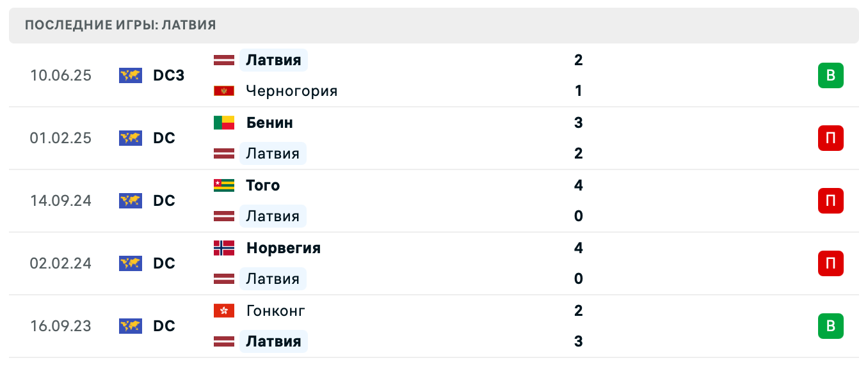Open the Гонконг team link
The image size is (868, 367).
pos(275,311)
